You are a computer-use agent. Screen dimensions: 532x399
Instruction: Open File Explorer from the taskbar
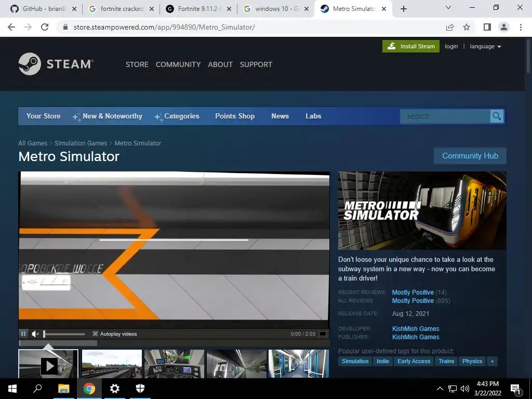[63, 389]
